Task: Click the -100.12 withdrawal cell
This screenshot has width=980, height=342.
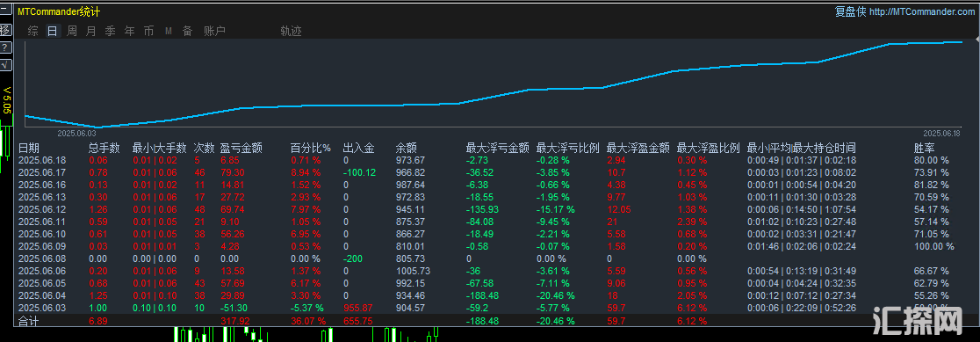Action: (359, 172)
